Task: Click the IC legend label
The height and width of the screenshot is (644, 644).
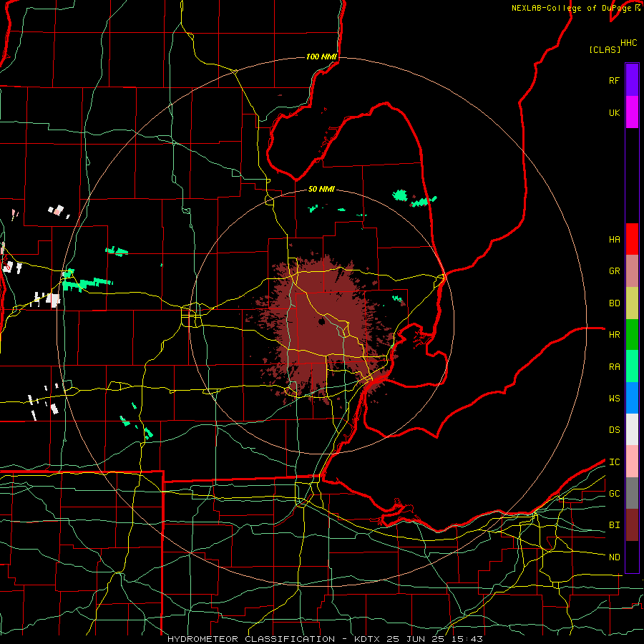Action: [x=614, y=462]
